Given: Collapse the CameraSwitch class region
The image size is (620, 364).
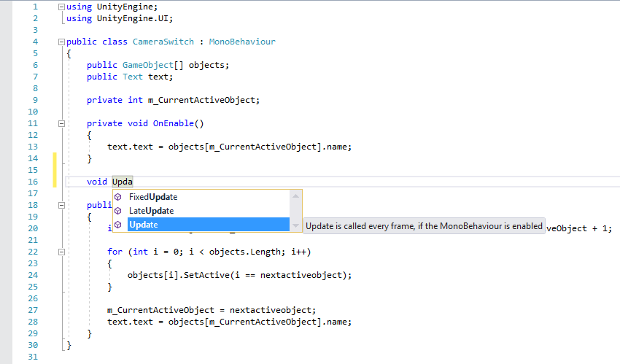Looking at the screenshot, I should point(61,42).
